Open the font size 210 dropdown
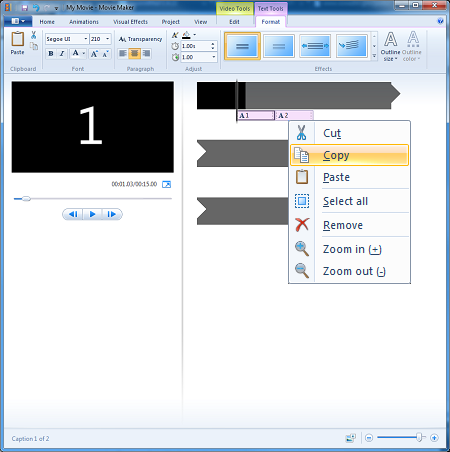450x452 pixels. (100, 39)
